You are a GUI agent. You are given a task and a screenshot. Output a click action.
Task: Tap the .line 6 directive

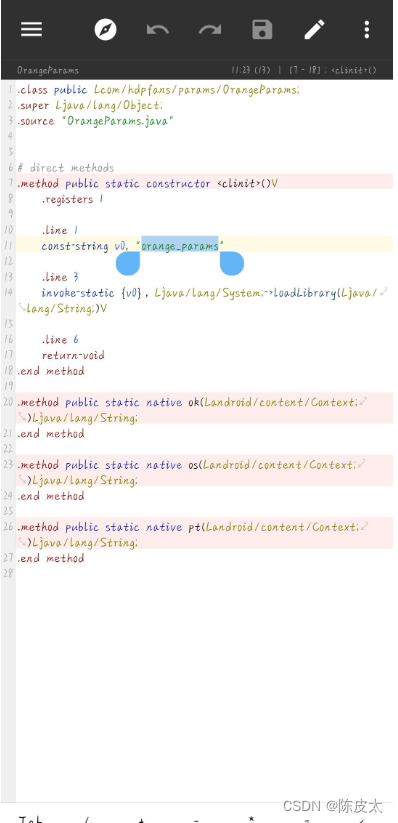click(60, 340)
